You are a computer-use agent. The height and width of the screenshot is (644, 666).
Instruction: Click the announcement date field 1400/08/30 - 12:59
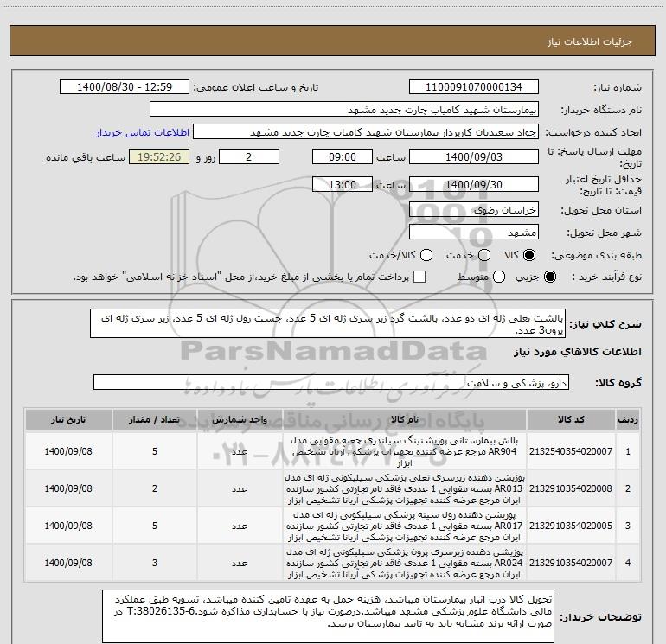[x=125, y=87]
